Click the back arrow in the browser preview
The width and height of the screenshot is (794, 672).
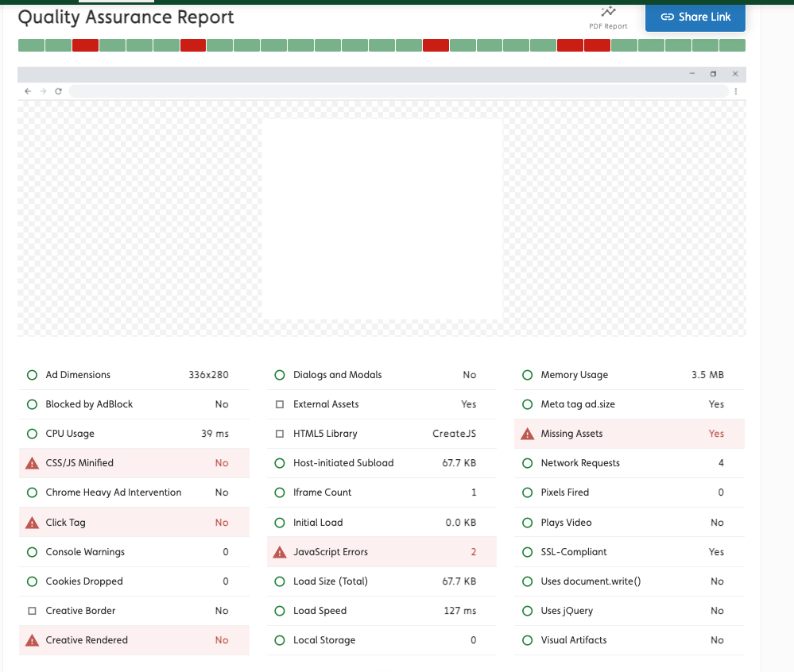tap(28, 91)
